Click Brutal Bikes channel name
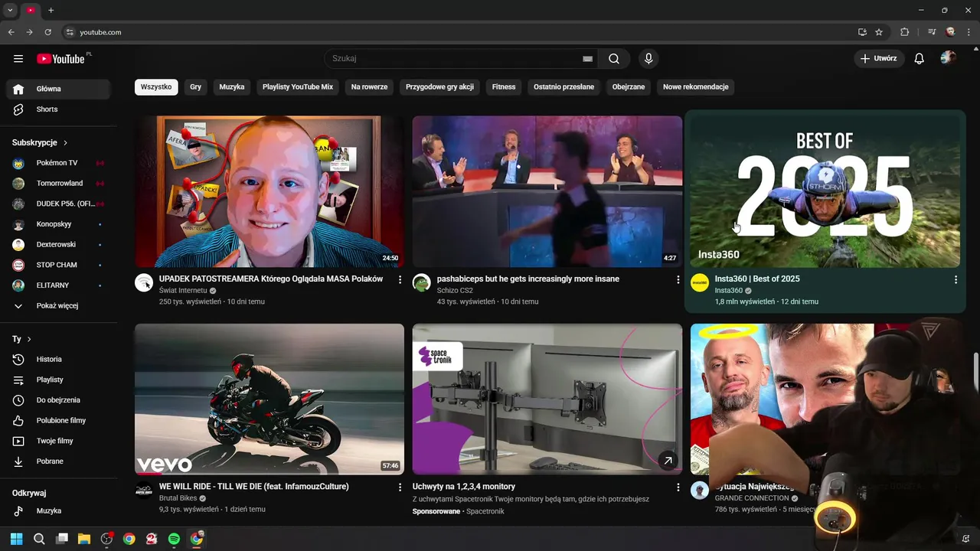 tap(178, 498)
